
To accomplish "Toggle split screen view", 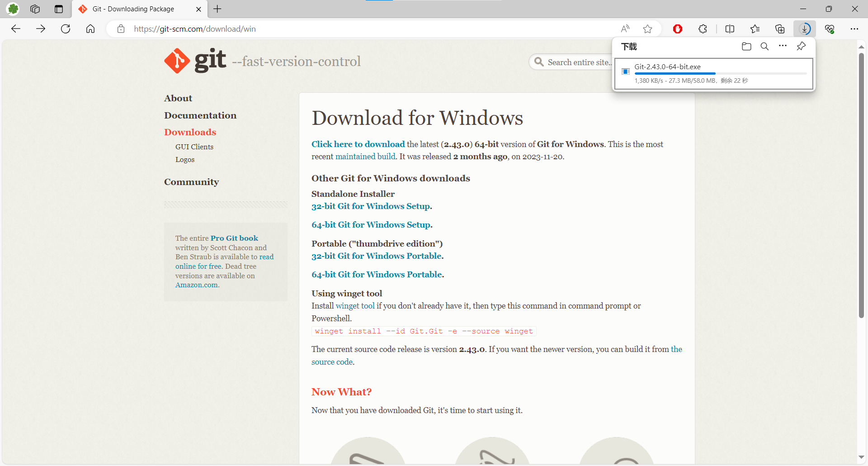I will coord(730,29).
